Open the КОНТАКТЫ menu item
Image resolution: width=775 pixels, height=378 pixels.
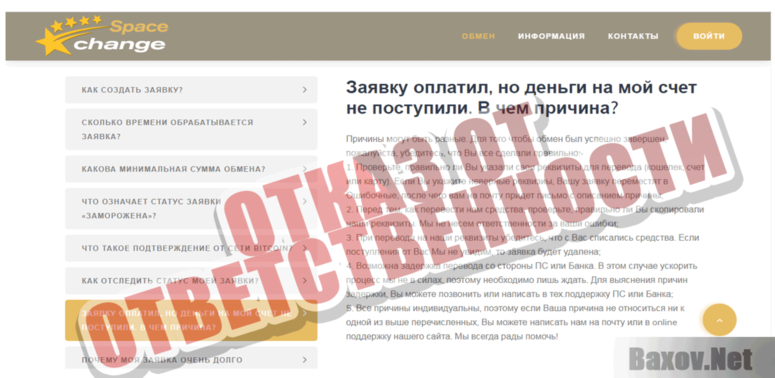633,36
